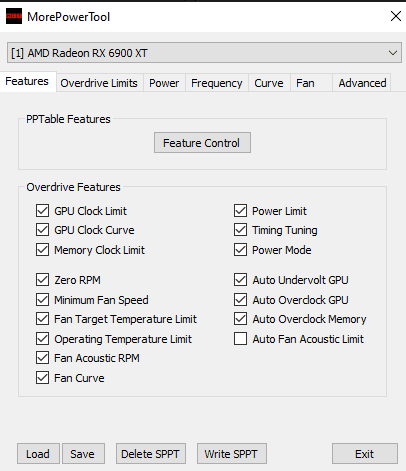406x471 pixels.
Task: Disable the Zero RPM checkbox
Action: (x=42, y=280)
